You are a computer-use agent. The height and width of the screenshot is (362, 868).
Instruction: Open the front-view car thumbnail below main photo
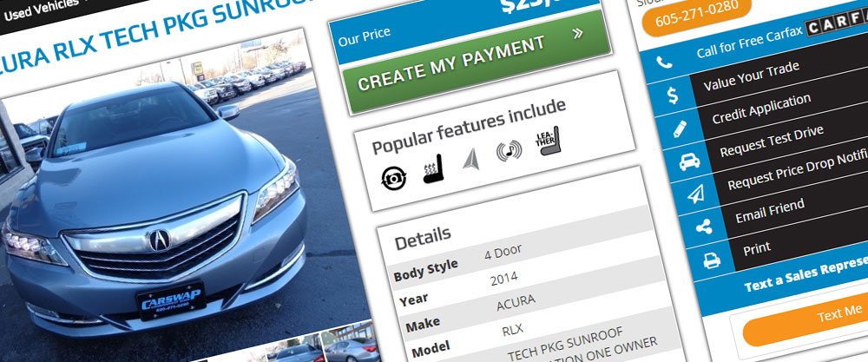pyautogui.click(x=297, y=349)
